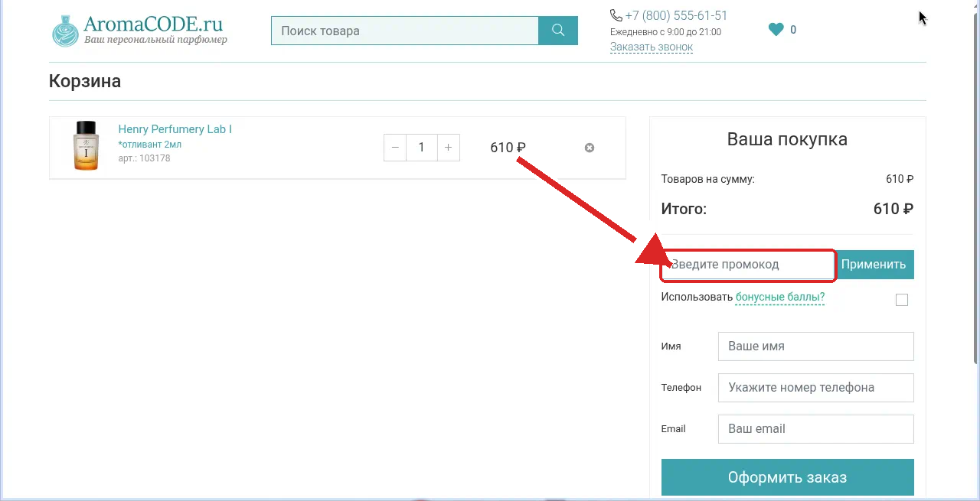Click the Применить promo button
The width and height of the screenshot is (980, 501).
[874, 265]
